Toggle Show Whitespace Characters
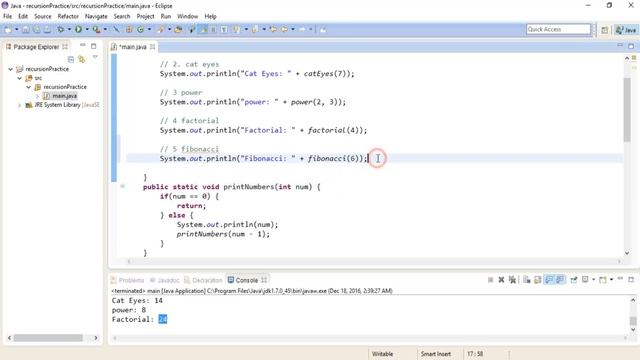The height and width of the screenshot is (360, 640). [224, 29]
